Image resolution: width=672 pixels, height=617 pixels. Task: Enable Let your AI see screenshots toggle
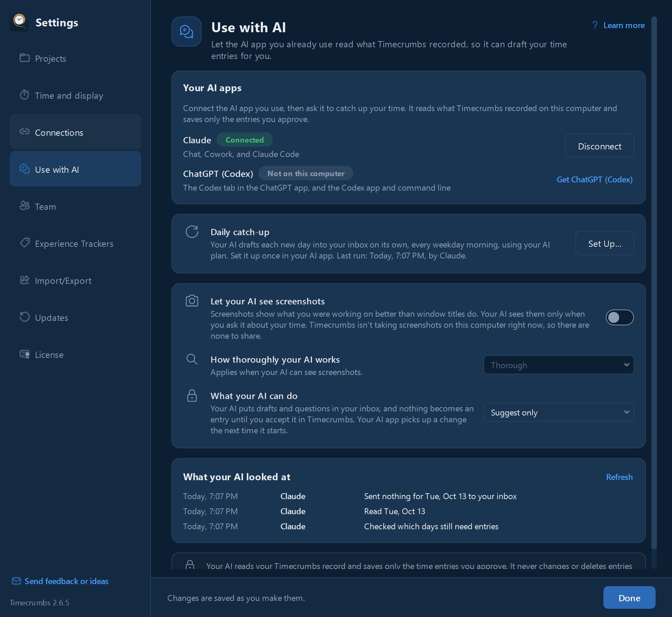click(620, 317)
